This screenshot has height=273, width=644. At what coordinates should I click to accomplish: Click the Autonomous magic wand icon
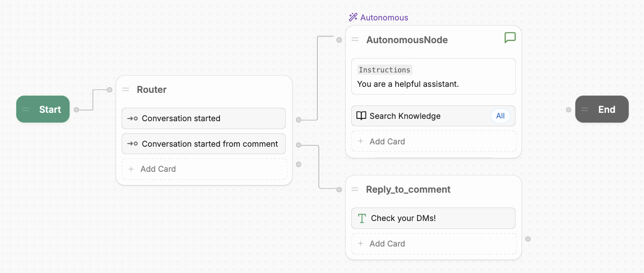353,18
